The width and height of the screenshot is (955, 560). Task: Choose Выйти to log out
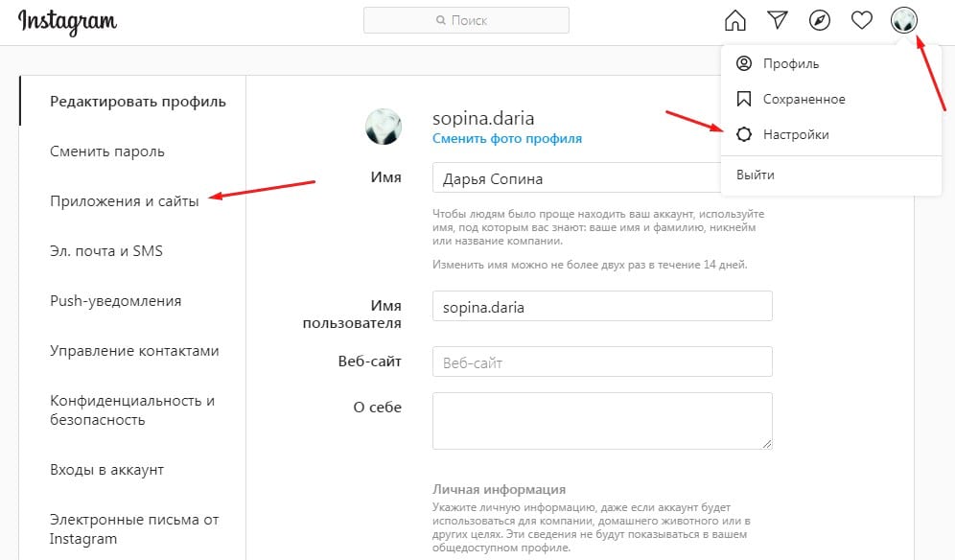[x=756, y=175]
